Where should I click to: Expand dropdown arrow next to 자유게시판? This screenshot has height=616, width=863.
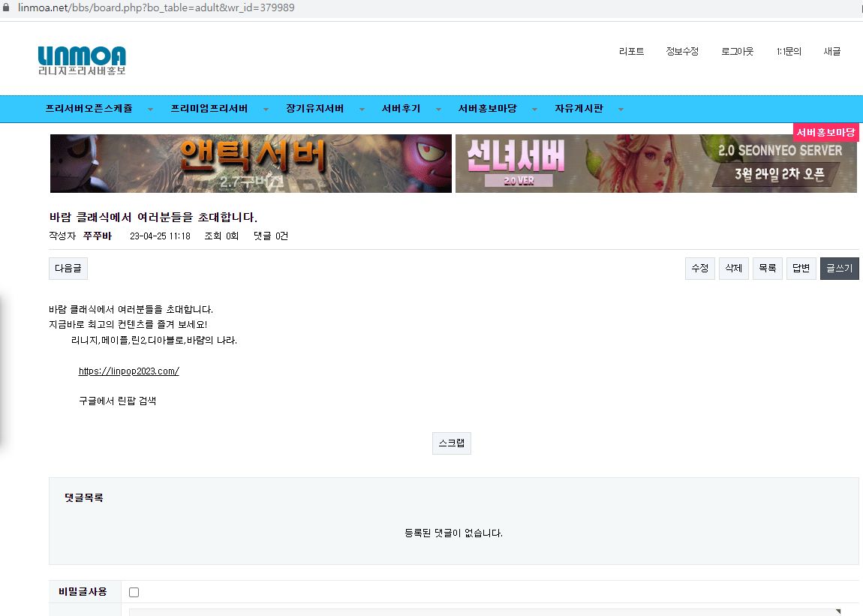click(x=621, y=110)
